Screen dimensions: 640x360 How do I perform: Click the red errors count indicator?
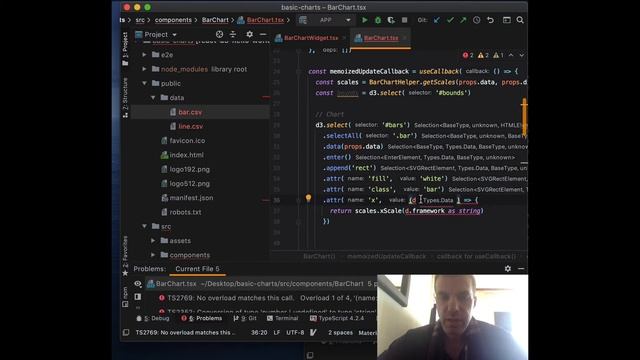tap(468, 55)
